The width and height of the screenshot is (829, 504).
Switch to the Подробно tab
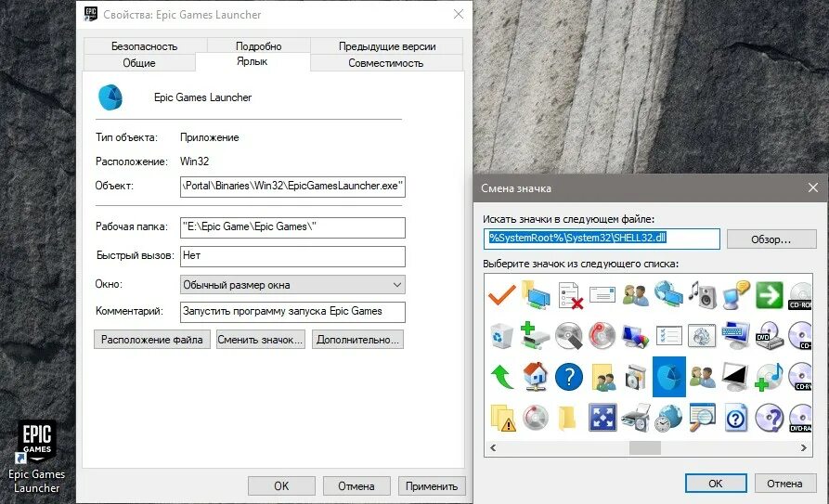point(258,46)
